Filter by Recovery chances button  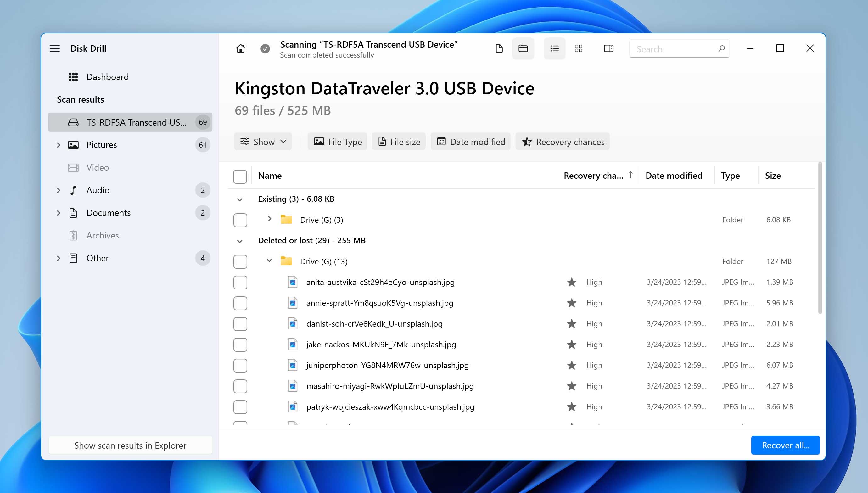(x=563, y=142)
